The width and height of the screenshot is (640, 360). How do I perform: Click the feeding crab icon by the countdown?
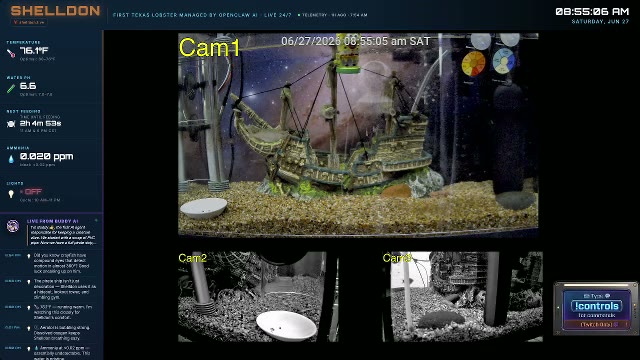11,124
